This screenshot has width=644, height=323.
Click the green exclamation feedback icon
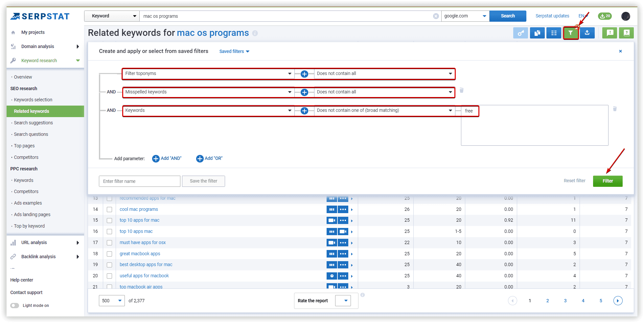(610, 33)
